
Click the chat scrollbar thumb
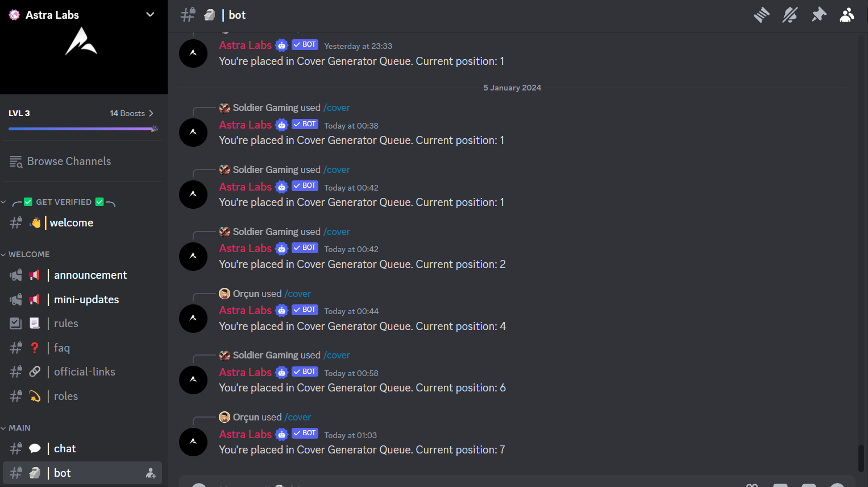[x=861, y=459]
